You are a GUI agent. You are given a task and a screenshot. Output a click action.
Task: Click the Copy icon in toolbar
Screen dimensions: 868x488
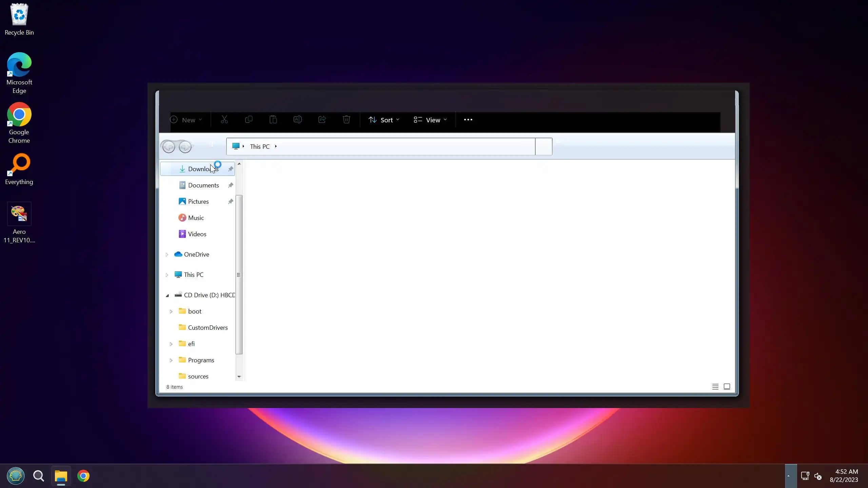tap(249, 120)
